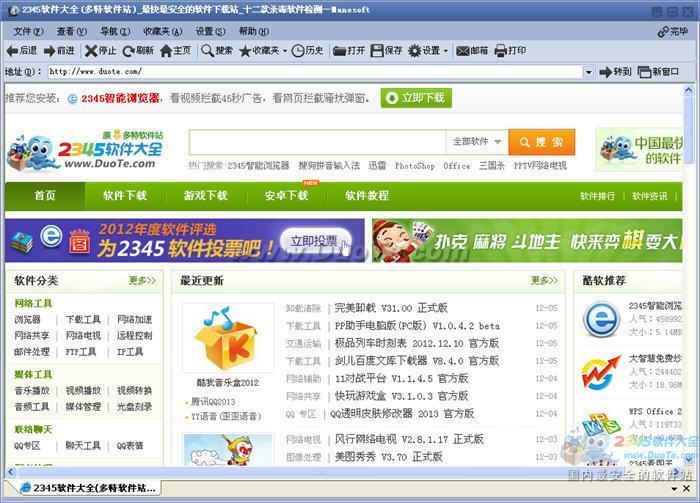Open the 全部软件 search category dropdown
The height and width of the screenshot is (503, 700).
(476, 142)
